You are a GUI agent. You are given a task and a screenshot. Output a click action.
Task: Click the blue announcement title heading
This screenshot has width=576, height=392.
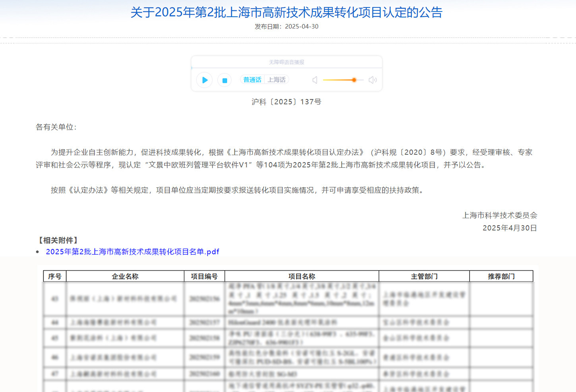click(286, 12)
